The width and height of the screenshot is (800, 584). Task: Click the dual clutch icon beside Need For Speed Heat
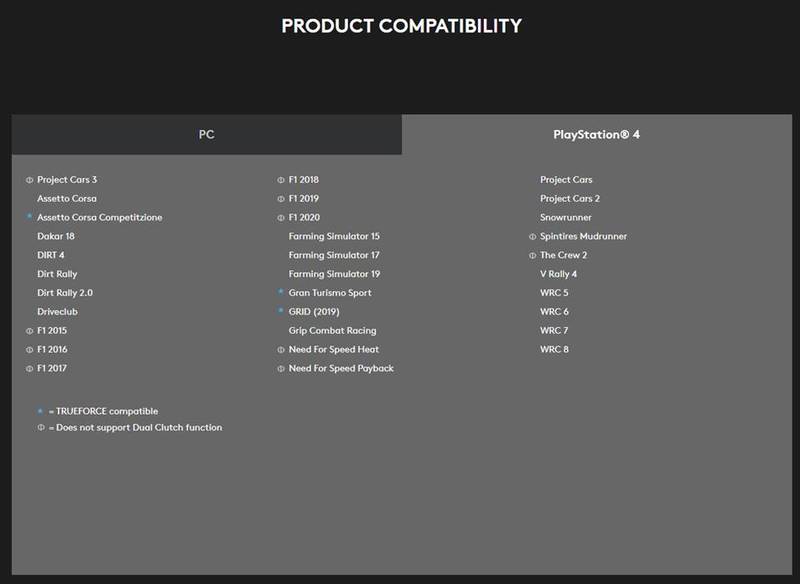coord(281,350)
